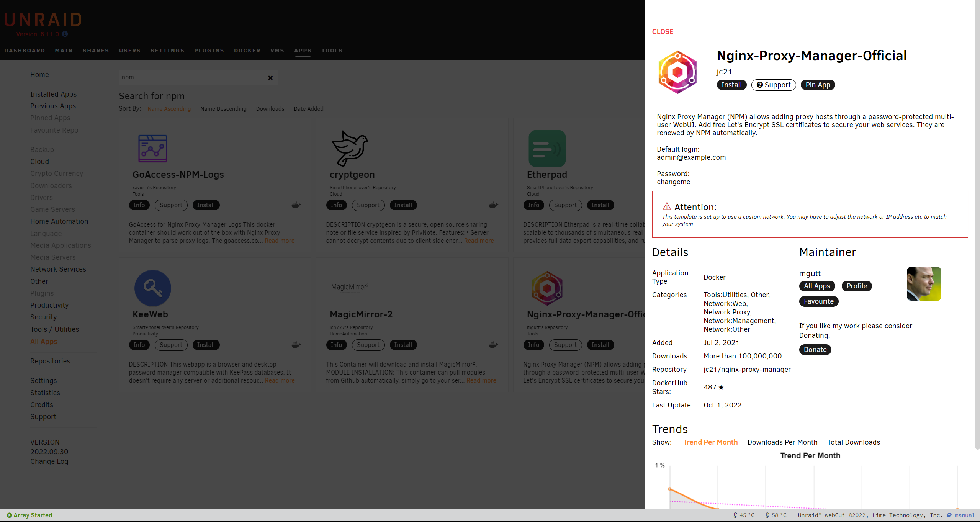980x522 pixels.
Task: Install Nginx-Proxy-Manager-Official from sidebar
Action: point(731,85)
